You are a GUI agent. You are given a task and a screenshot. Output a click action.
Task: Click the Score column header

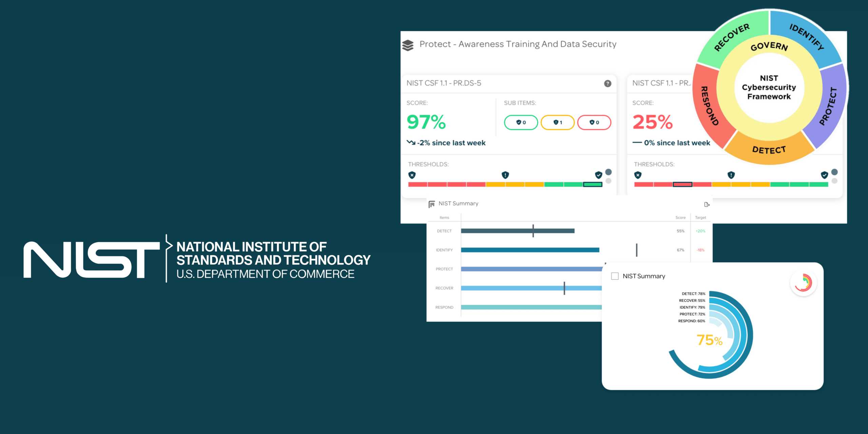680,218
